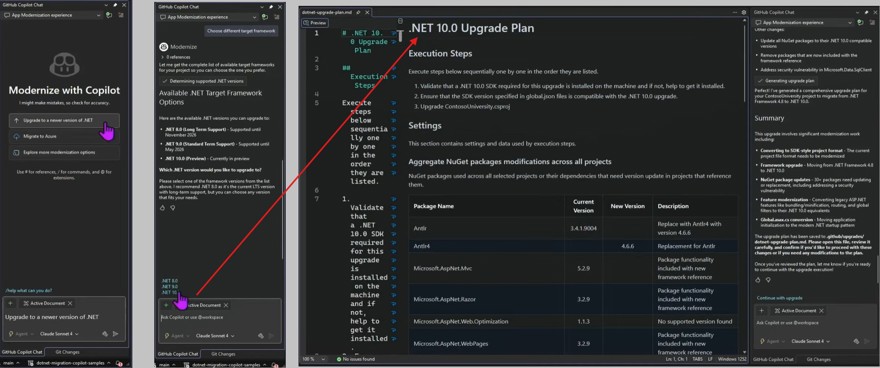
Task: Click the send arrow icon in left chat box
Action: click(x=116, y=334)
